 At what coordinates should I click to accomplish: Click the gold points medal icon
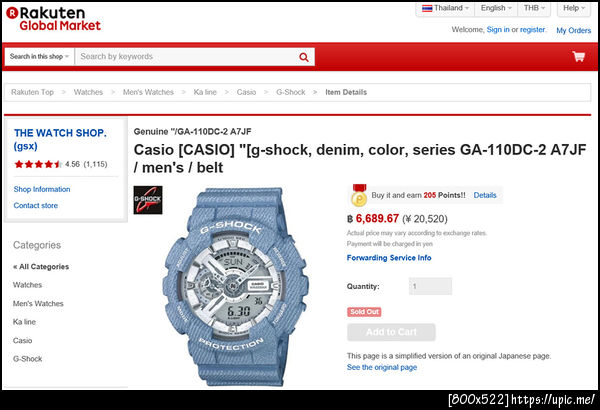(x=359, y=196)
